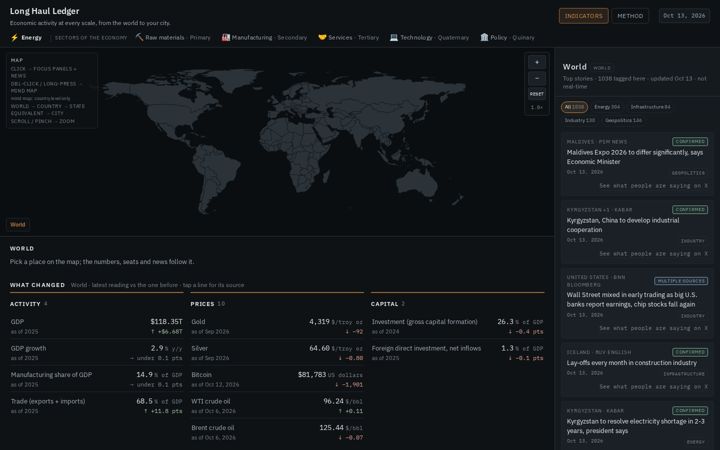Click CONFIRMED badge on Maldives story
Image resolution: width=720 pixels, height=450 pixels.
coord(690,141)
